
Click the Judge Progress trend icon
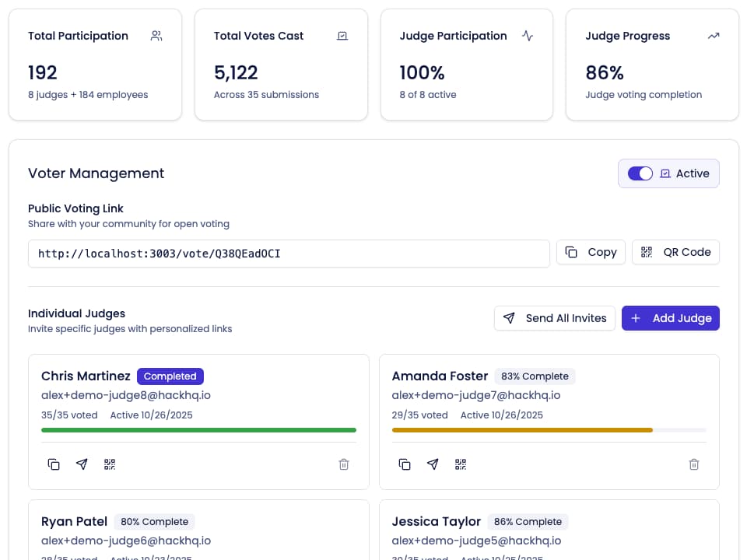click(714, 36)
